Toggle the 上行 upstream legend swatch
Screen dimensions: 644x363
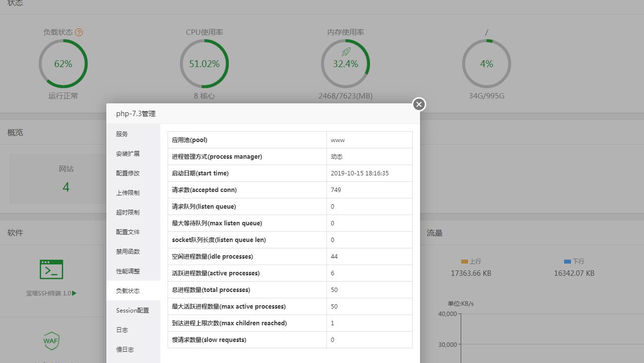point(465,262)
